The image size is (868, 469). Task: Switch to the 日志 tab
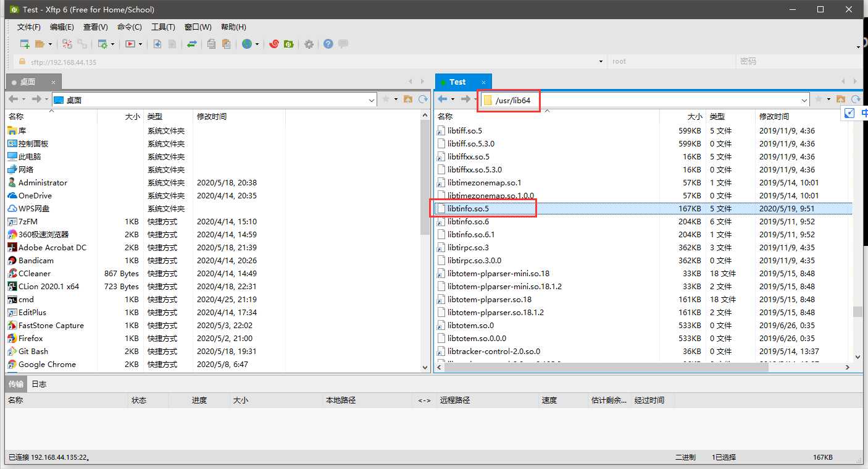pos(39,384)
